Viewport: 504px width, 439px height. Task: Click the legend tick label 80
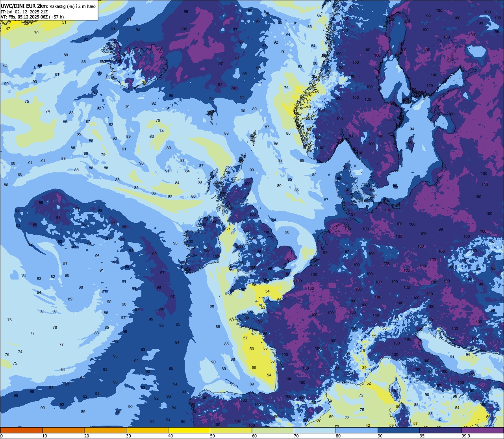(x=338, y=436)
